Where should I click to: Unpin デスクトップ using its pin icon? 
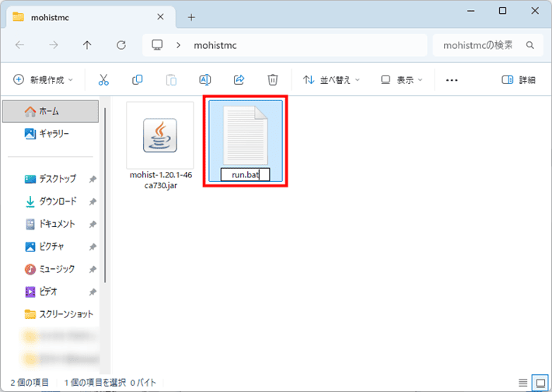pos(93,179)
